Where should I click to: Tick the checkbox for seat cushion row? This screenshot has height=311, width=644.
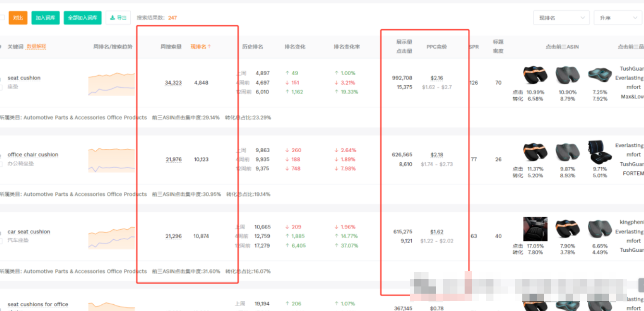pos(1,88)
